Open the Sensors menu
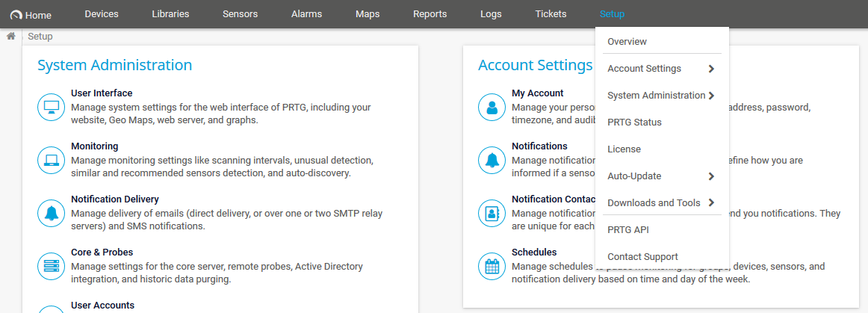Viewport: 868px width, 313px height. (241, 14)
